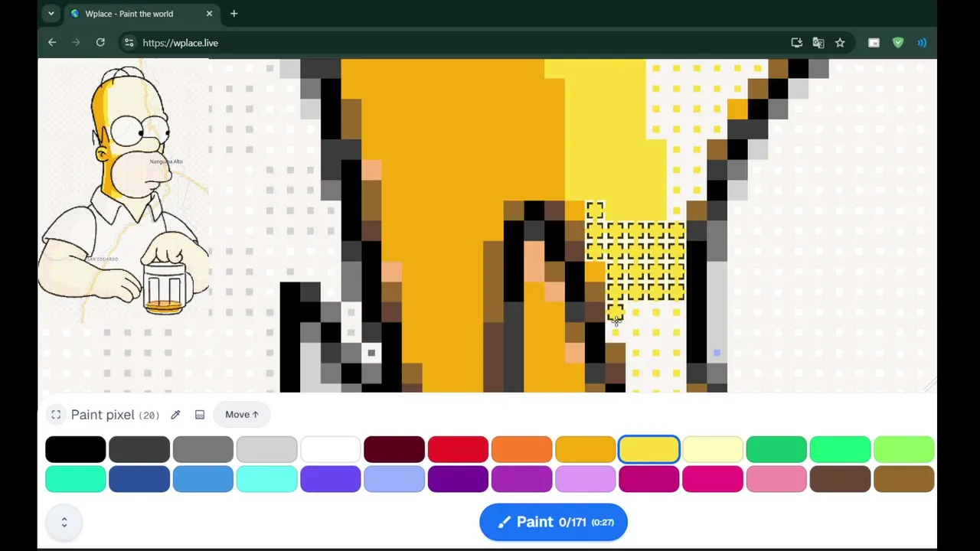Click the Homer Simpson reference overlay image
Screen dimensions: 980x551
click(125, 191)
